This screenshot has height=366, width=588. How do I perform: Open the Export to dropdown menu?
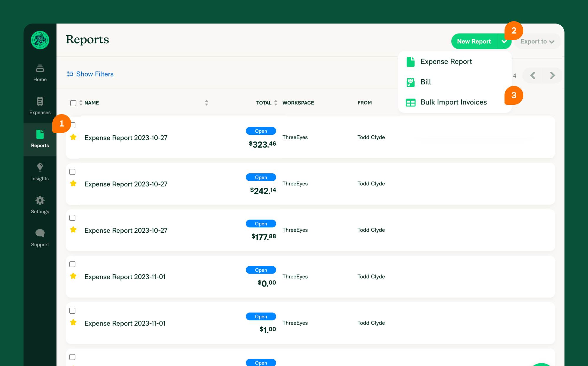coord(537,41)
